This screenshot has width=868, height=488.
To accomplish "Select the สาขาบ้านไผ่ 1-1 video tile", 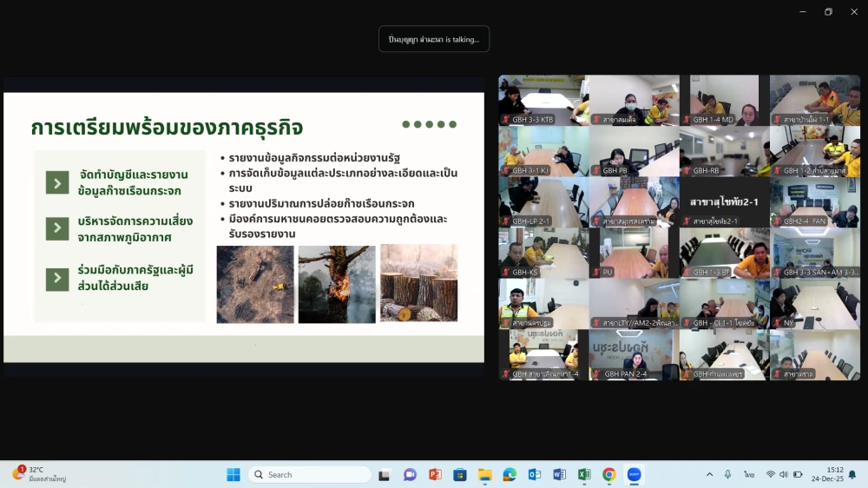I will pos(815,100).
